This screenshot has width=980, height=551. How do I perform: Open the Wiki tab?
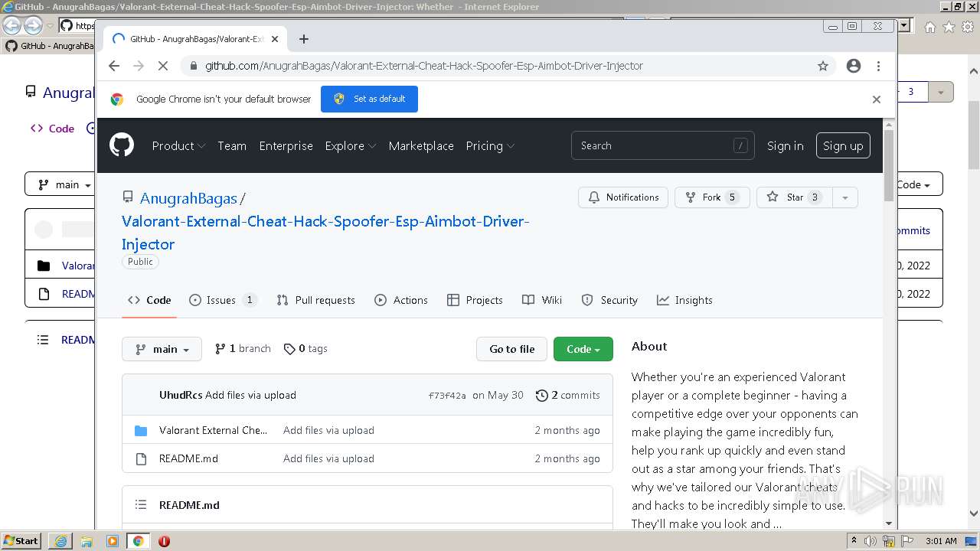click(x=542, y=300)
